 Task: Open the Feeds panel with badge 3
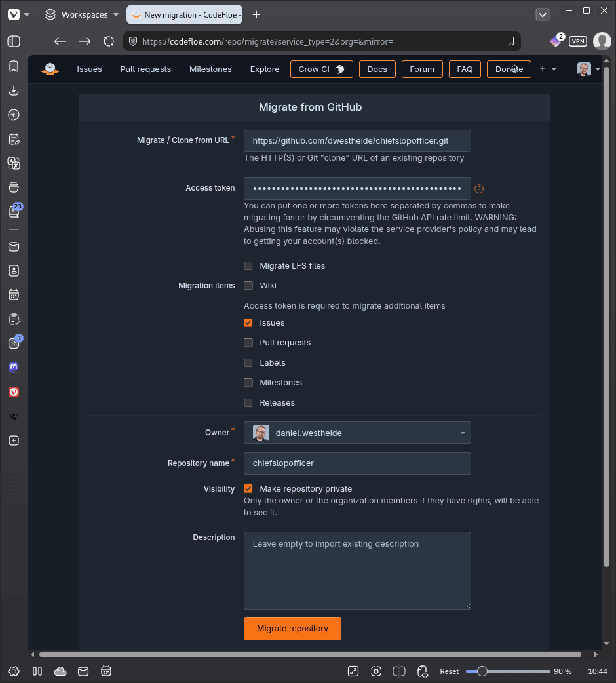click(x=15, y=342)
